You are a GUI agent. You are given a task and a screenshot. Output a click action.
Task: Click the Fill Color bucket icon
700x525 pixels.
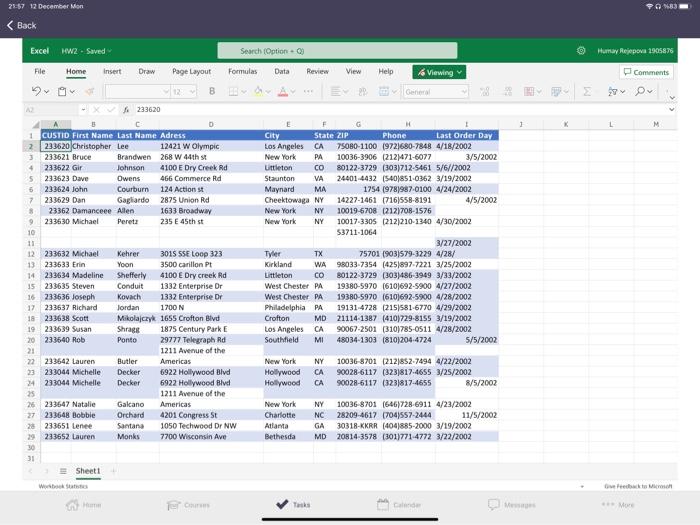(x=258, y=92)
